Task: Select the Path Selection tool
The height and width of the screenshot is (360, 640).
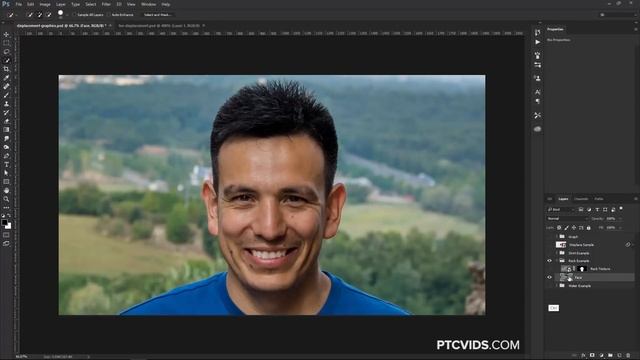Action: pyautogui.click(x=6, y=173)
